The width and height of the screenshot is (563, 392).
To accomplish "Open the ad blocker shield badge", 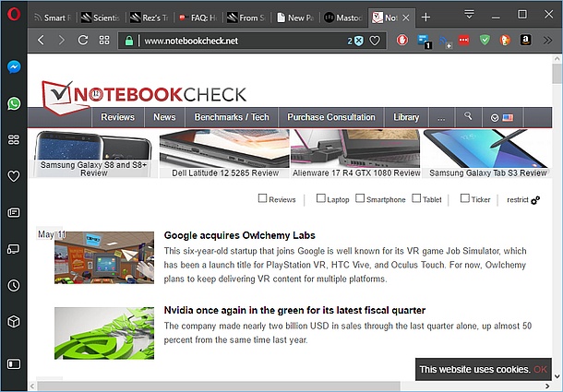I will click(x=355, y=41).
